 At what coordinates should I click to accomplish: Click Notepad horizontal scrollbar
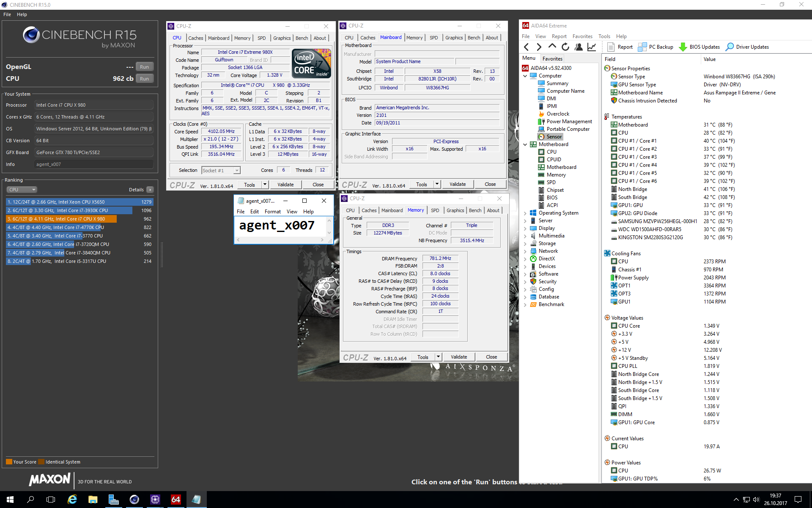tap(280, 240)
